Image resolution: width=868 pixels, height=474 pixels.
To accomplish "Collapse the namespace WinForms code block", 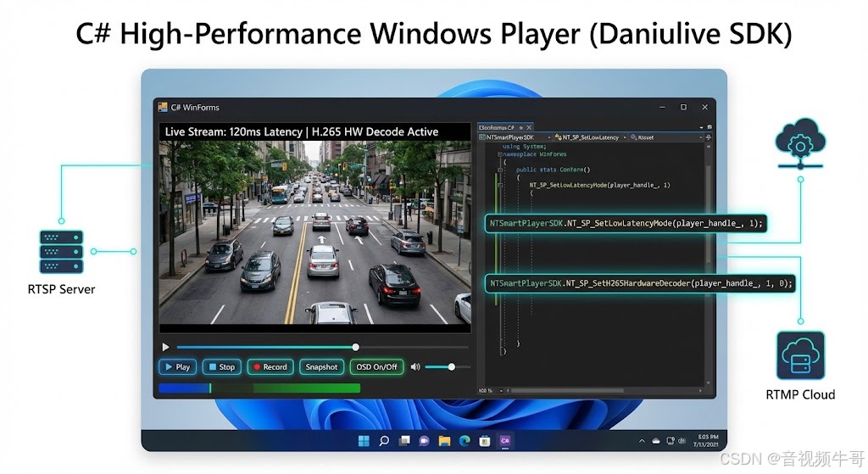I will (500, 154).
